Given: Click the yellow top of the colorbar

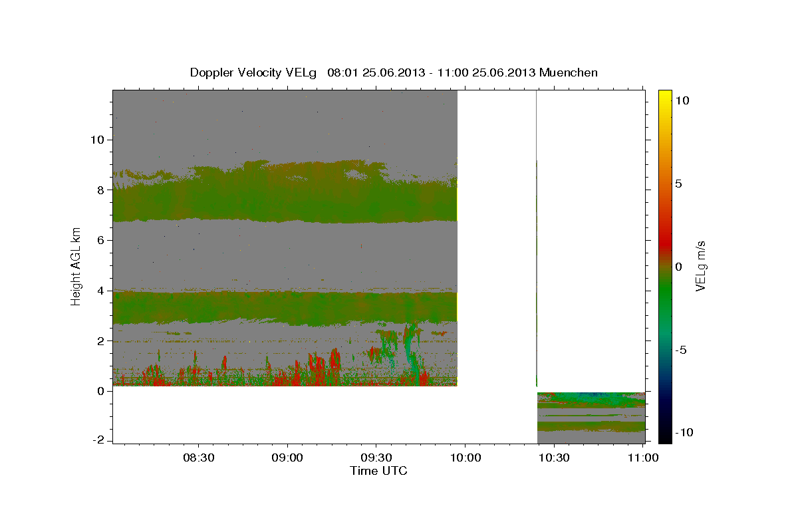Looking at the screenshot, I should pos(665,96).
